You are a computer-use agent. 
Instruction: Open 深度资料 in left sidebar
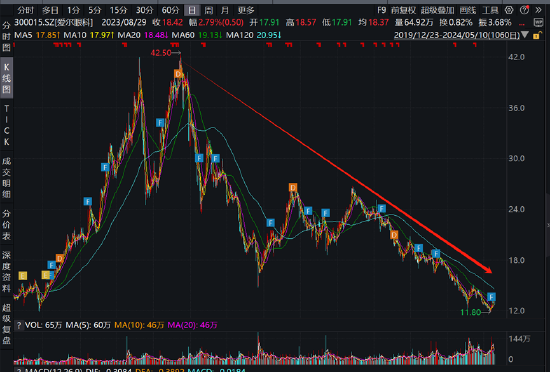6,272
